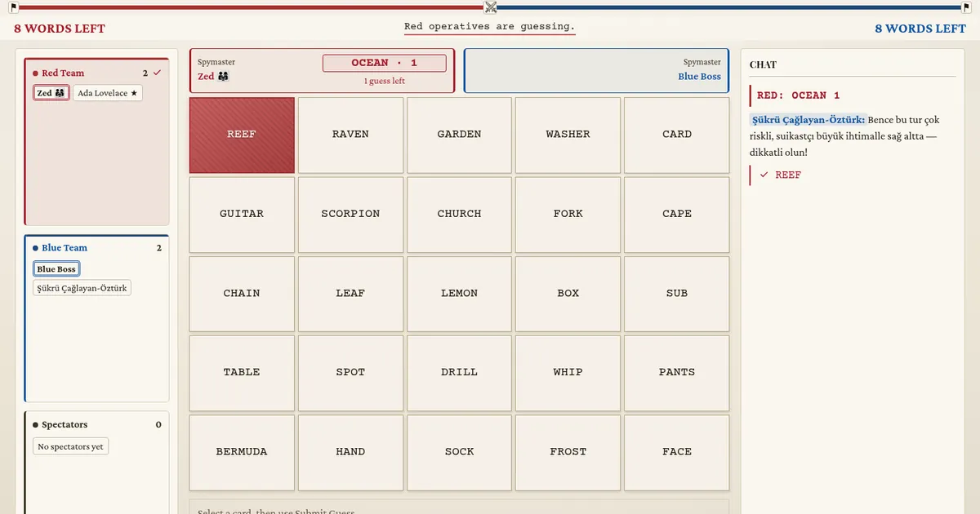Select the GARDEN card
980x514 pixels.
459,135
